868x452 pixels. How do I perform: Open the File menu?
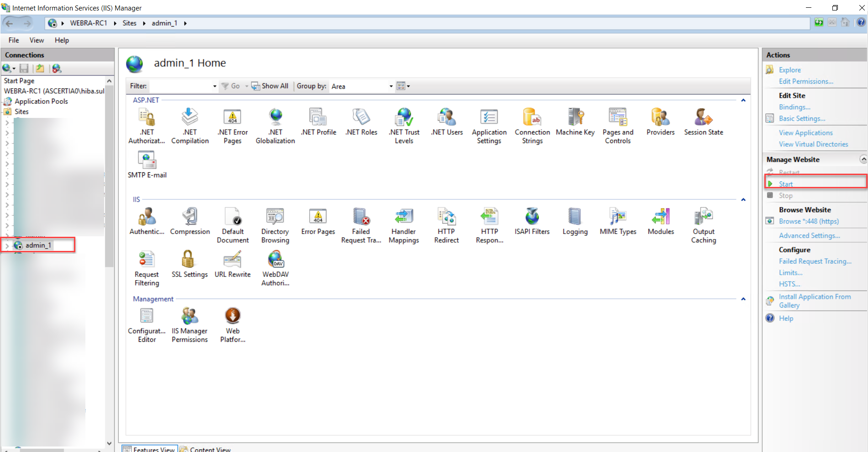pyautogui.click(x=14, y=40)
